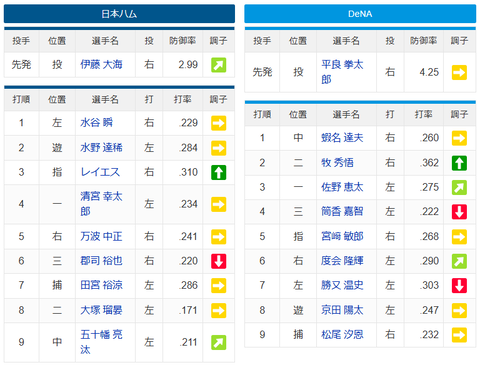Click the yellow arrow condition for 平良 拳太郎
Viewport: 480px width, 365px height.
click(459, 72)
